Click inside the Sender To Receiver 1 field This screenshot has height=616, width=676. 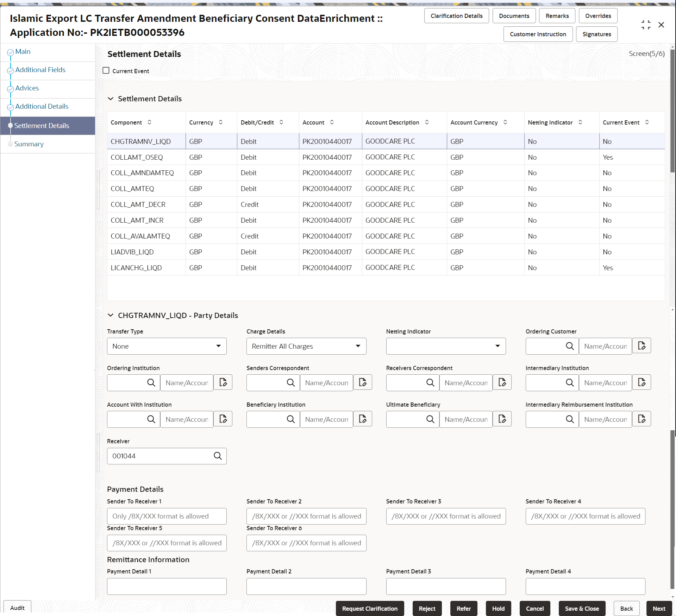click(167, 516)
